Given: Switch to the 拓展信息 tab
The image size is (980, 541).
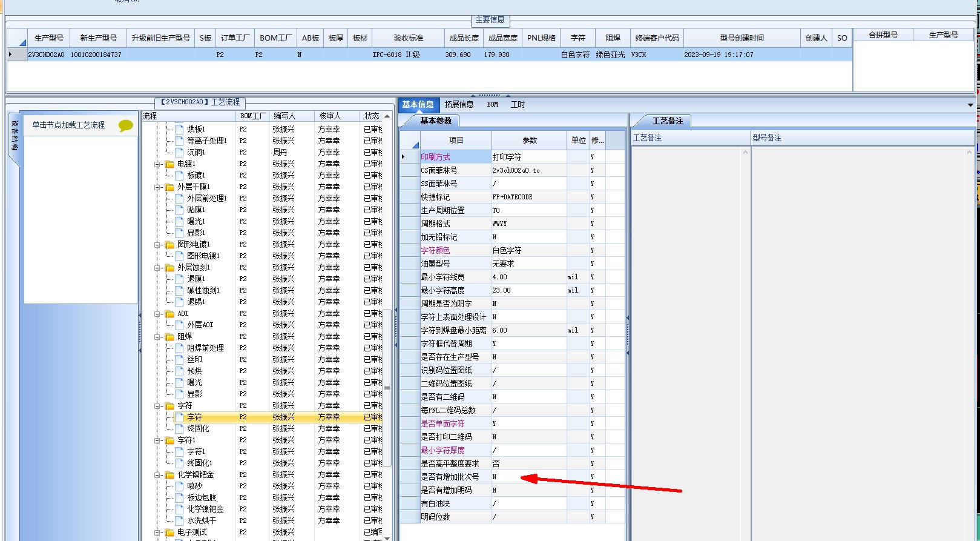Looking at the screenshot, I should point(459,104).
